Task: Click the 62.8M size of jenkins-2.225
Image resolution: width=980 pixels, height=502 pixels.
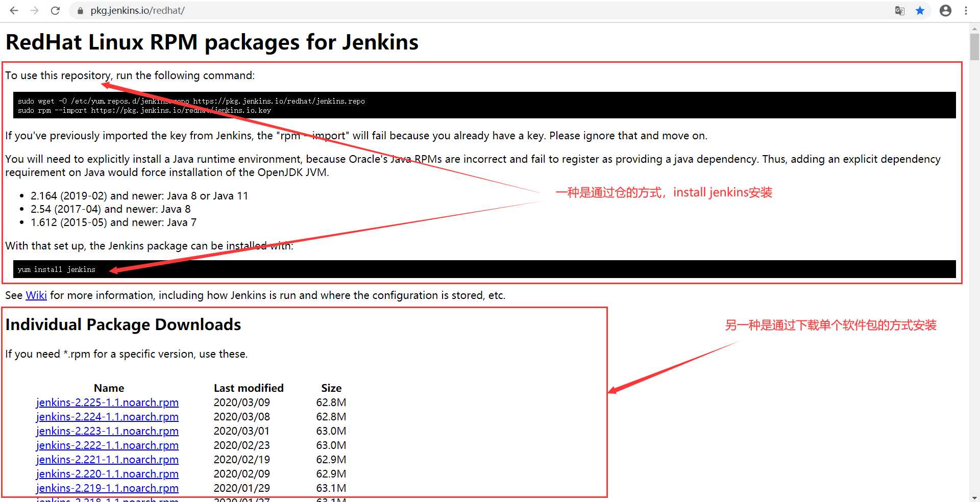Action: tap(331, 403)
